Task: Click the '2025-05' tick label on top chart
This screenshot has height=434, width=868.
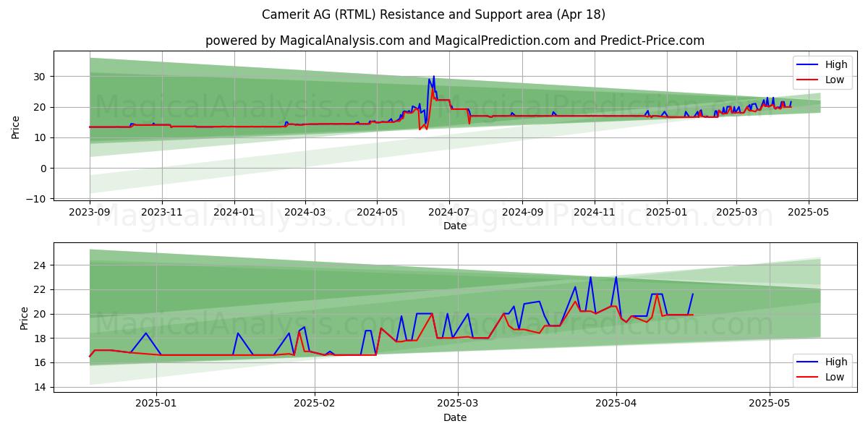Action: 808,214
